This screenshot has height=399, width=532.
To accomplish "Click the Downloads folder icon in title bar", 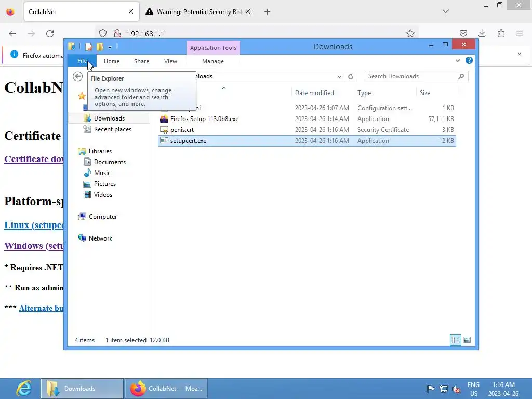I will click(x=72, y=46).
